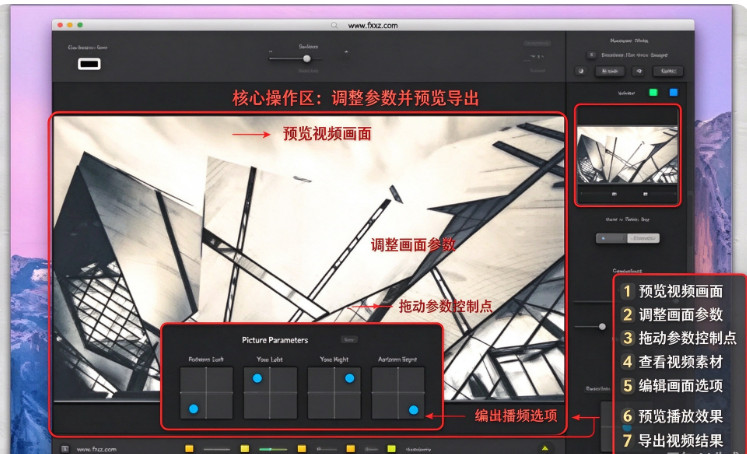Screen dimensions: 747x454
Task: Click the green progress slider in bottom bar
Action: (273, 449)
